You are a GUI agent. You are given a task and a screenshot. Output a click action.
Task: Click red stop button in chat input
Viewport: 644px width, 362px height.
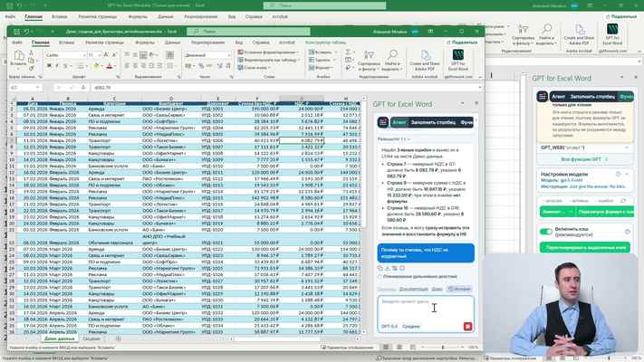click(x=467, y=327)
